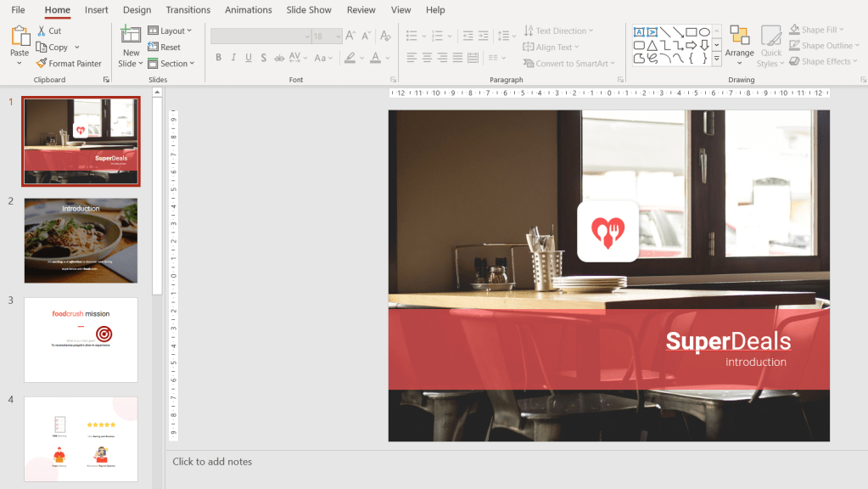Click the Increase Font Size icon
The height and width of the screenshot is (489, 868).
point(350,37)
